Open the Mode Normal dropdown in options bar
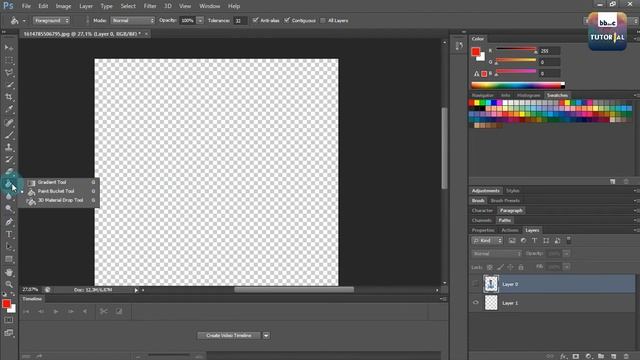Screen dimensions: 640x360 (133, 20)
